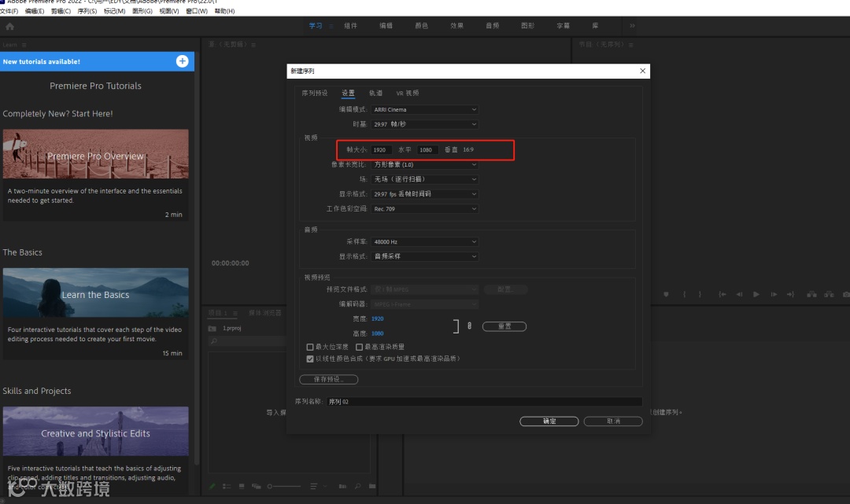
Task: Open the Learn the Basics tutorial thumbnail
Action: tap(95, 292)
